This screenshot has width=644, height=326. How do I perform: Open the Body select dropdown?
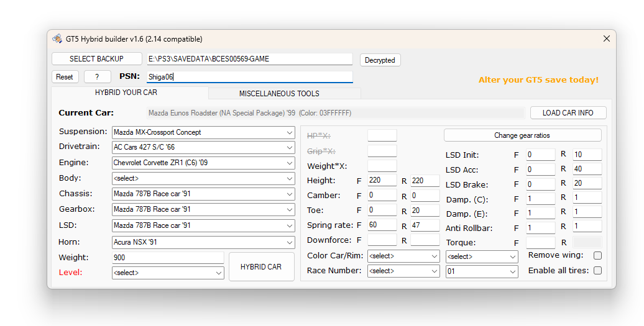tap(203, 178)
